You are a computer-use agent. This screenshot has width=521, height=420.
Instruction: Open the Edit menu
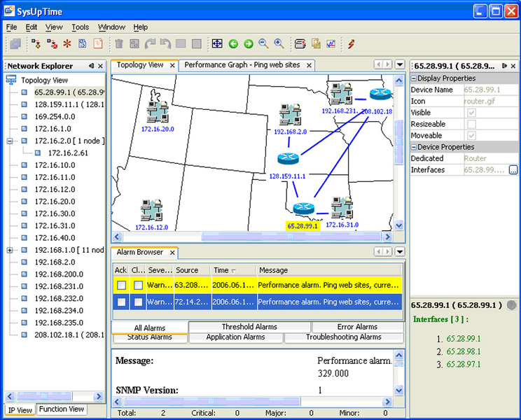[32, 27]
